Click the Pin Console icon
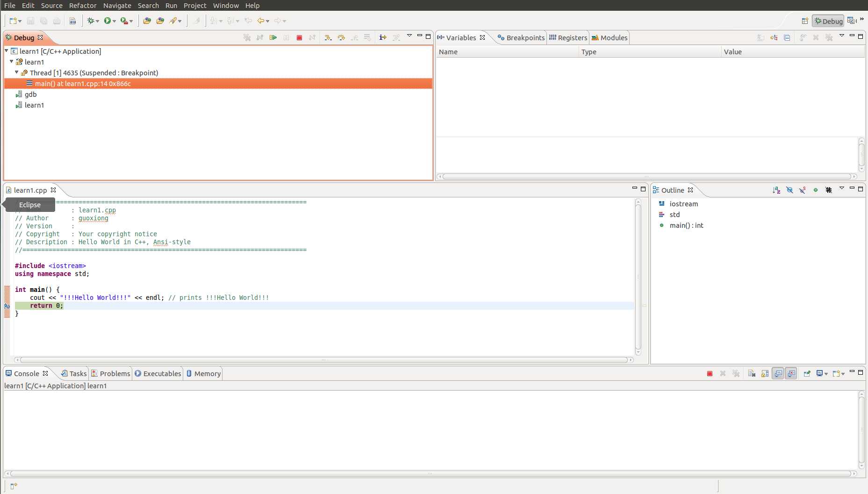The image size is (868, 494). coord(807,373)
